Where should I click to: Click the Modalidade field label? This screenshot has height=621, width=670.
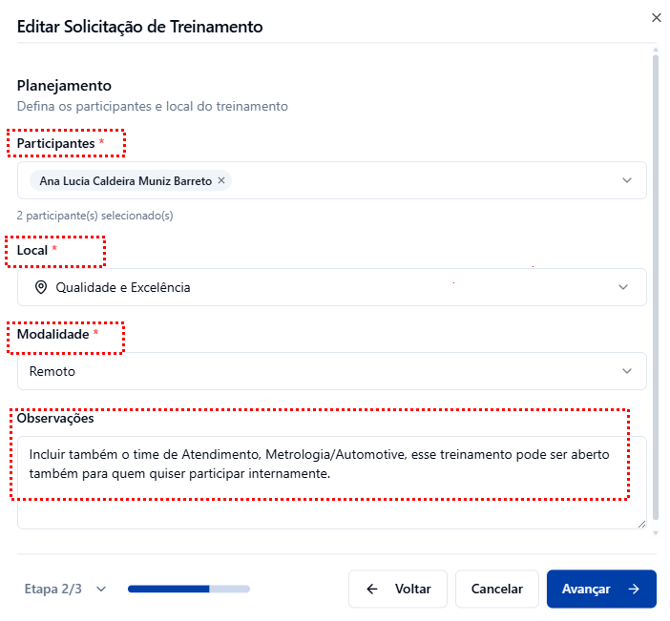point(53,335)
